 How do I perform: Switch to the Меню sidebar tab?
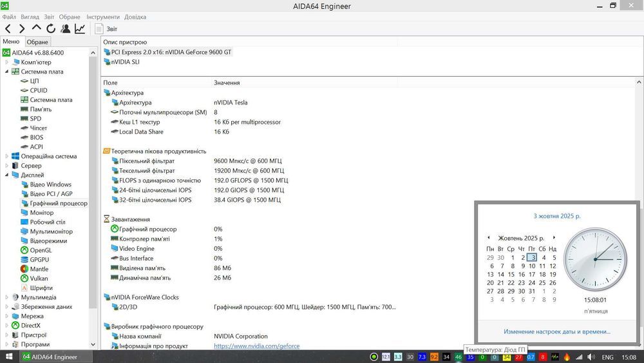[11, 41]
